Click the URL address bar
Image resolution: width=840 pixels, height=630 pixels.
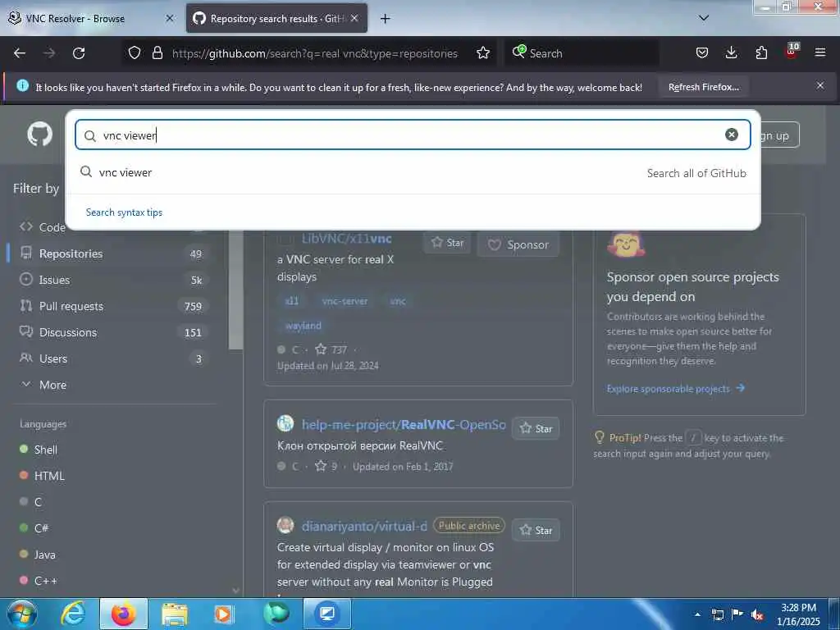[x=315, y=53]
